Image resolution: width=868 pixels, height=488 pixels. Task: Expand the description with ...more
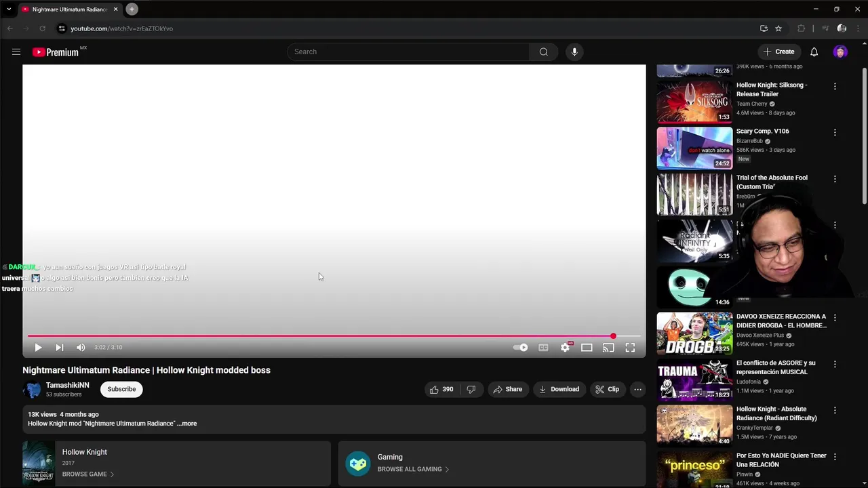click(186, 424)
